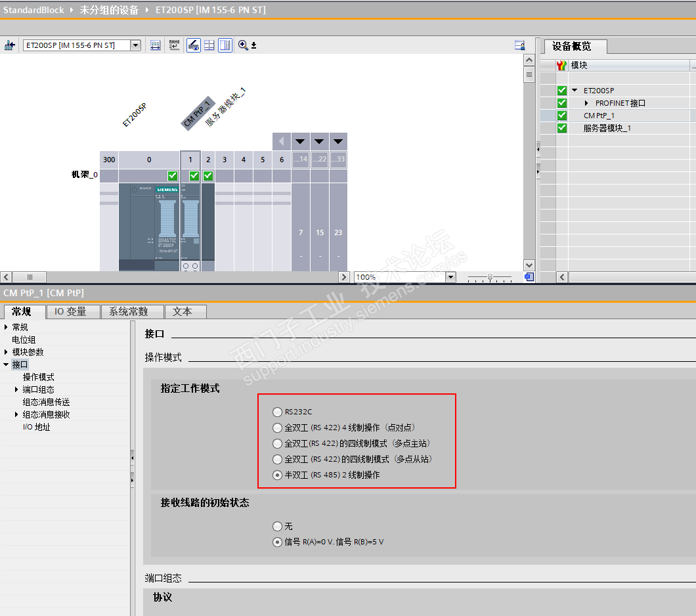This screenshot has width=696, height=616.
Task: Select full duplex RS 422 multipoint slave mode
Action: (278, 459)
